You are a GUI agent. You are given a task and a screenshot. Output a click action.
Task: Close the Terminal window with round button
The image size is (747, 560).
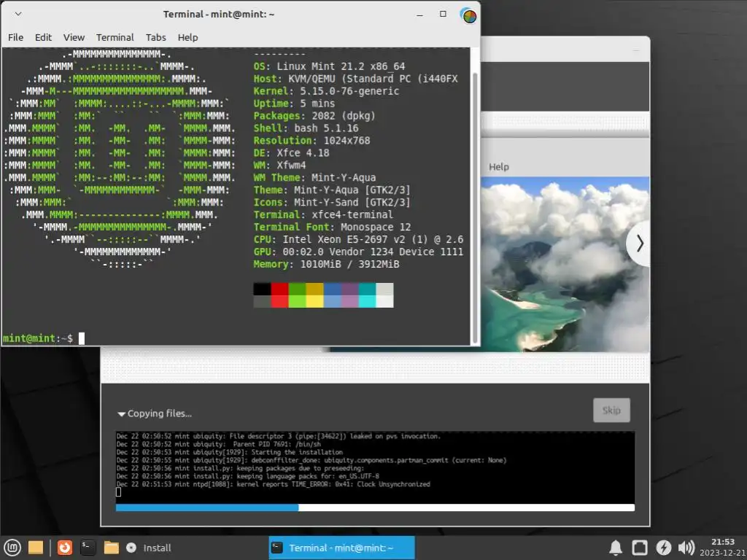pos(469,16)
